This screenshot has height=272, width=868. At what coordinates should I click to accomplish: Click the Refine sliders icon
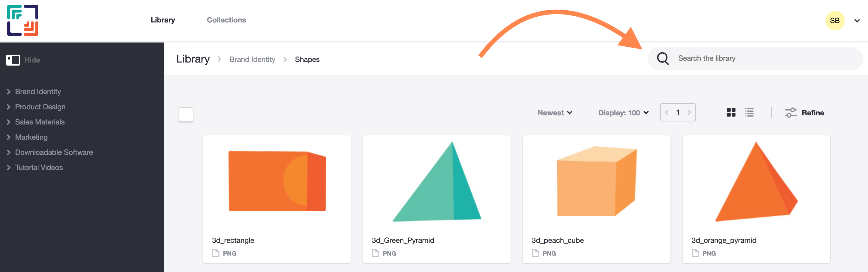pos(790,113)
